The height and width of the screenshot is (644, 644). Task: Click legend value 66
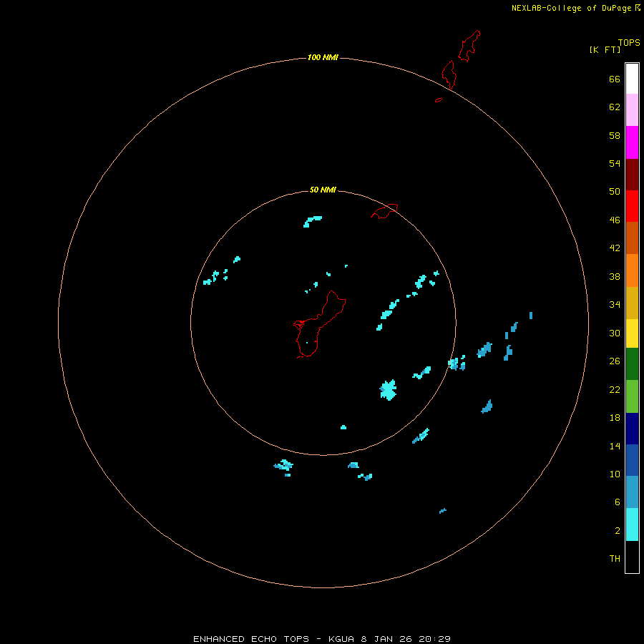click(615, 79)
